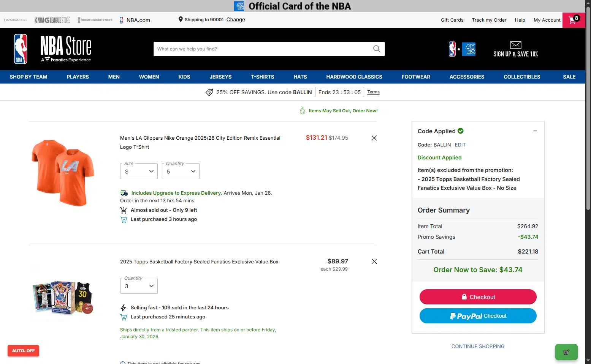Open the Accessories menu
Screen dimensions: 591x364
pos(467,77)
